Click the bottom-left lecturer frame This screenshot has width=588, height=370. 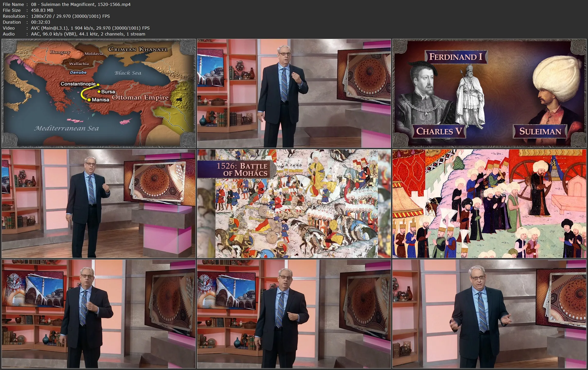click(98, 314)
